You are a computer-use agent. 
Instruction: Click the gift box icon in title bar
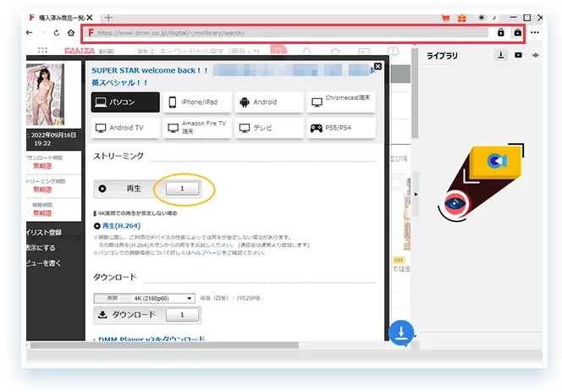tap(462, 18)
